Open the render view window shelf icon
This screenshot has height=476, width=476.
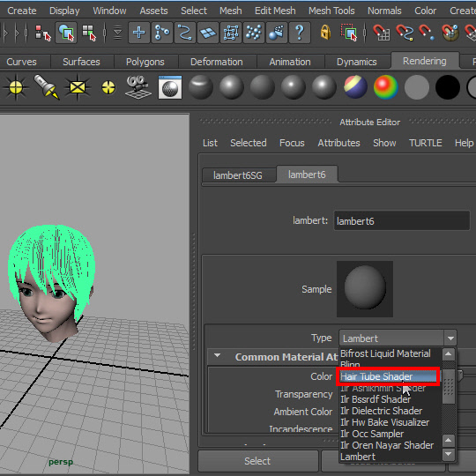click(170, 87)
